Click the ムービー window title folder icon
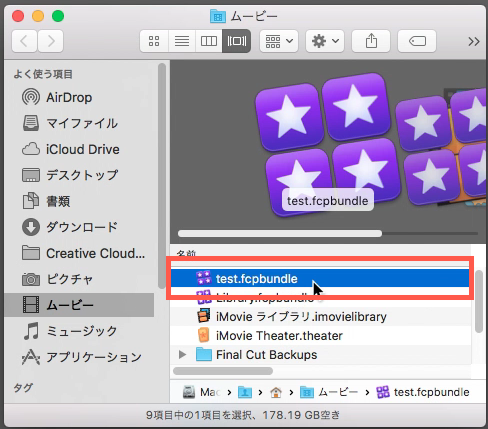Viewport: 488px width, 429px height. [218, 16]
